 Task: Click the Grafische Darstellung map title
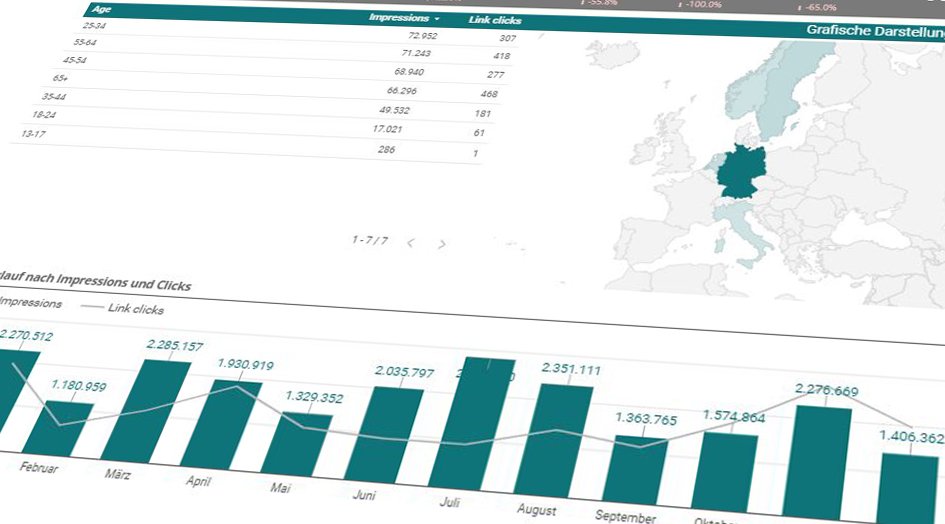[876, 31]
